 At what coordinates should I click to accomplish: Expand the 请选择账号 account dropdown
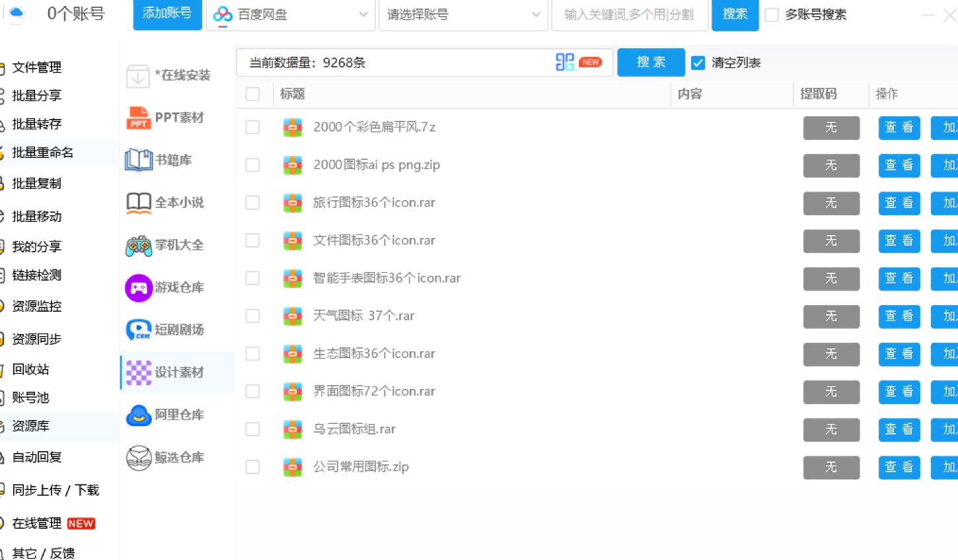click(462, 14)
